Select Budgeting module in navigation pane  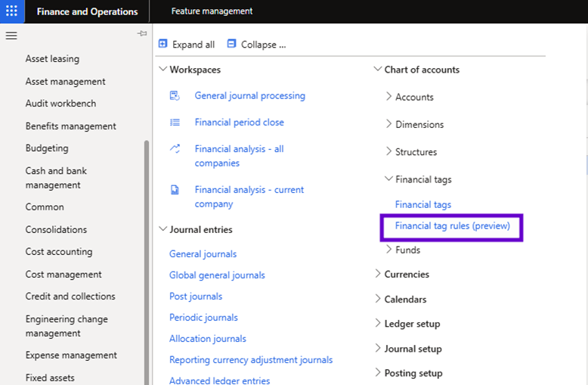(47, 148)
